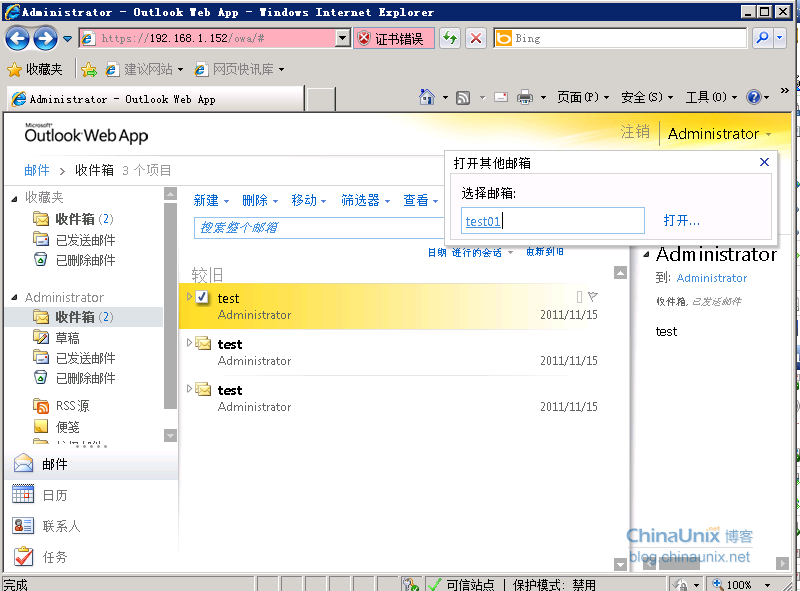Open the 页面(P) menu
Viewport: 800px width, 591px height.
pyautogui.click(x=583, y=97)
